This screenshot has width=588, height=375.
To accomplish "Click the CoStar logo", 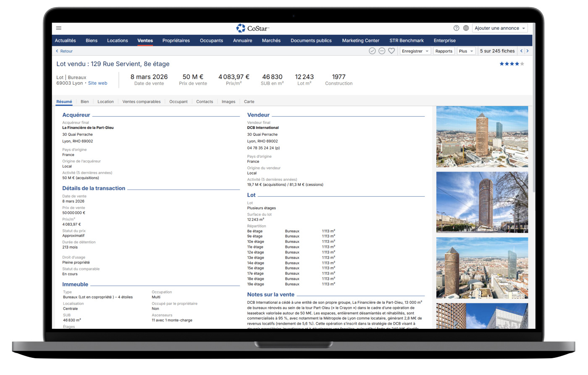I will pos(252,28).
